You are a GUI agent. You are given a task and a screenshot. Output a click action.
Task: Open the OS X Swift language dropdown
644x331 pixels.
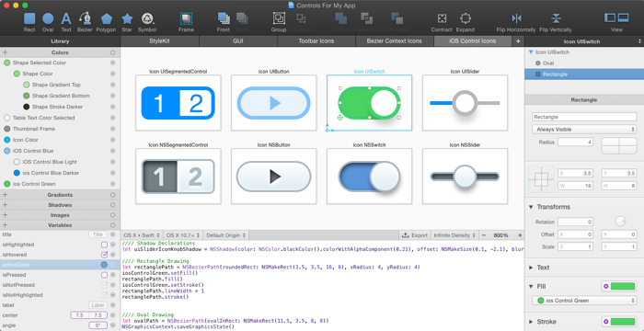[x=142, y=235]
